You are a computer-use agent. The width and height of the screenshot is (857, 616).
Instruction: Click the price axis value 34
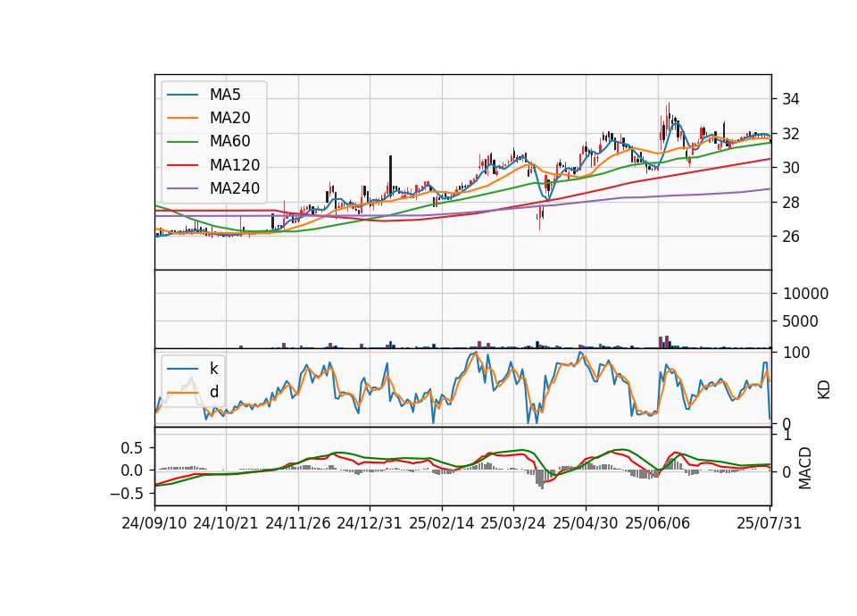[x=791, y=99]
